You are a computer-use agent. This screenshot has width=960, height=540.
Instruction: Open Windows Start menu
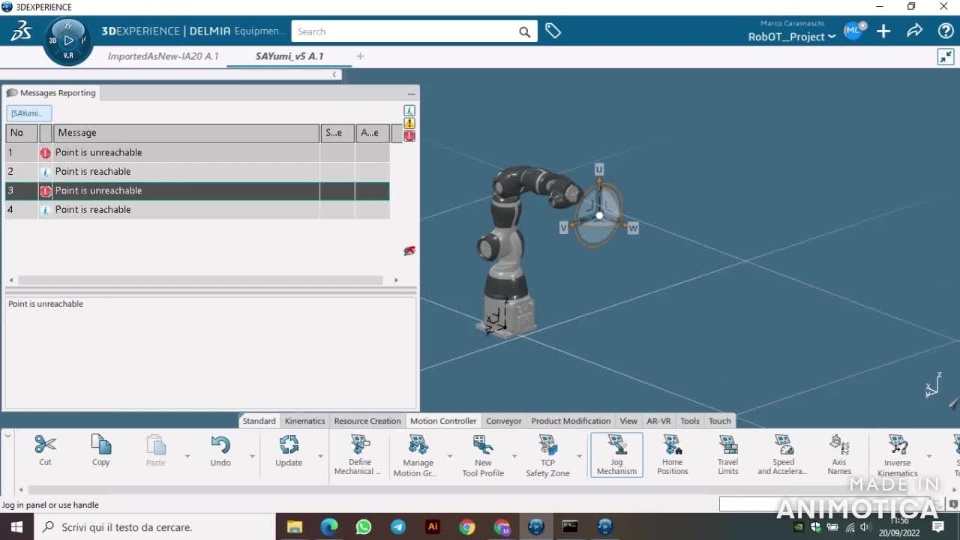(x=17, y=527)
